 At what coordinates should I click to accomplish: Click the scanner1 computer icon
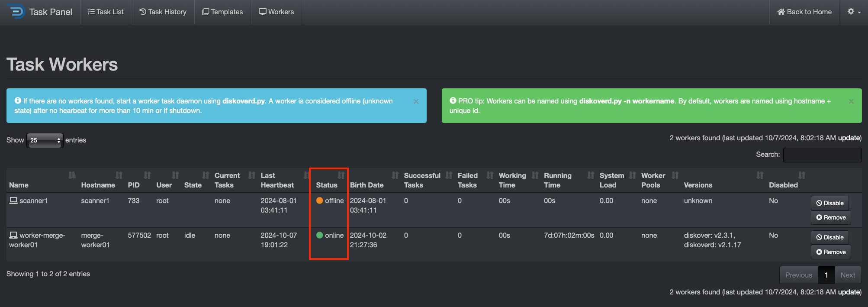coord(13,200)
